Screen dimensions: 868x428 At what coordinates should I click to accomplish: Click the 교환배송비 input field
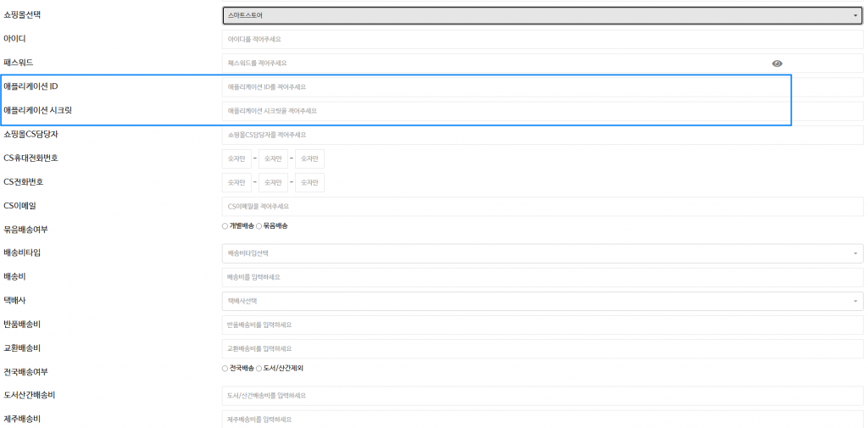tap(542, 349)
